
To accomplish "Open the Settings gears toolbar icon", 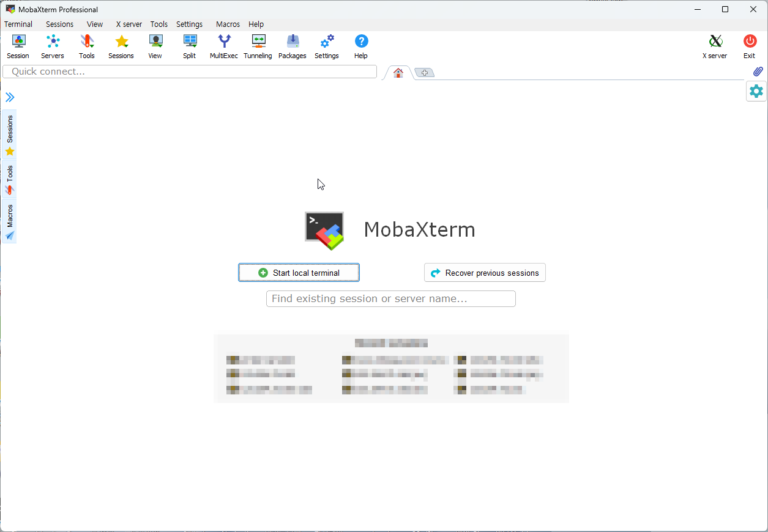I will (x=327, y=47).
